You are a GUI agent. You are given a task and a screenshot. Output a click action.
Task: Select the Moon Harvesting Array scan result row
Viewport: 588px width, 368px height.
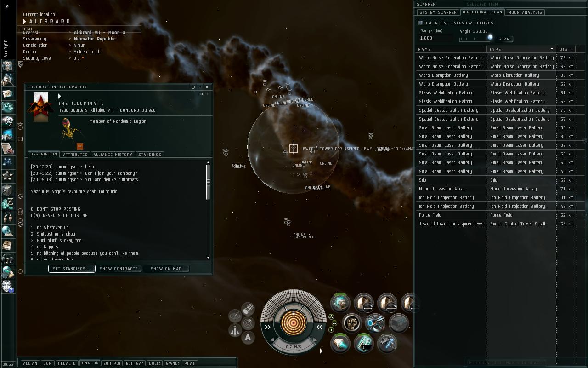tap(496, 189)
